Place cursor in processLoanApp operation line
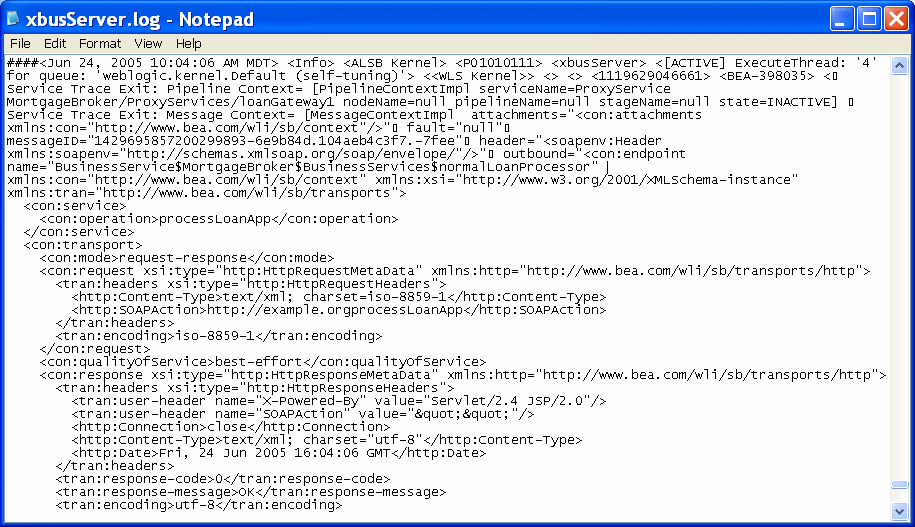915x527 pixels. tap(219, 219)
